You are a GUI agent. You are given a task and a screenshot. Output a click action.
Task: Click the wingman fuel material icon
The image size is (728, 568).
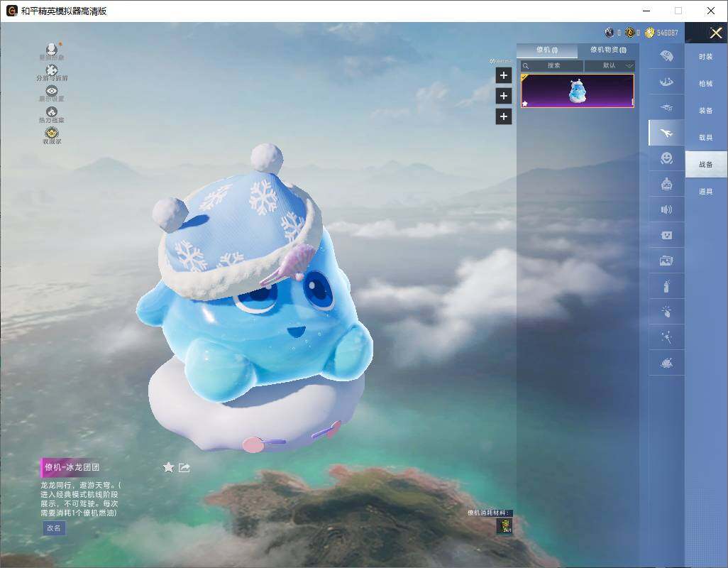pyautogui.click(x=504, y=525)
